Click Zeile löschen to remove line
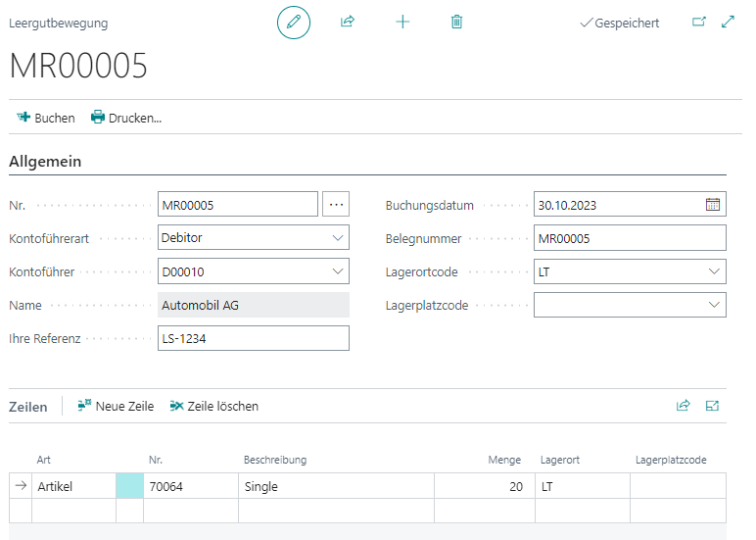The image size is (756, 540). pos(213,406)
